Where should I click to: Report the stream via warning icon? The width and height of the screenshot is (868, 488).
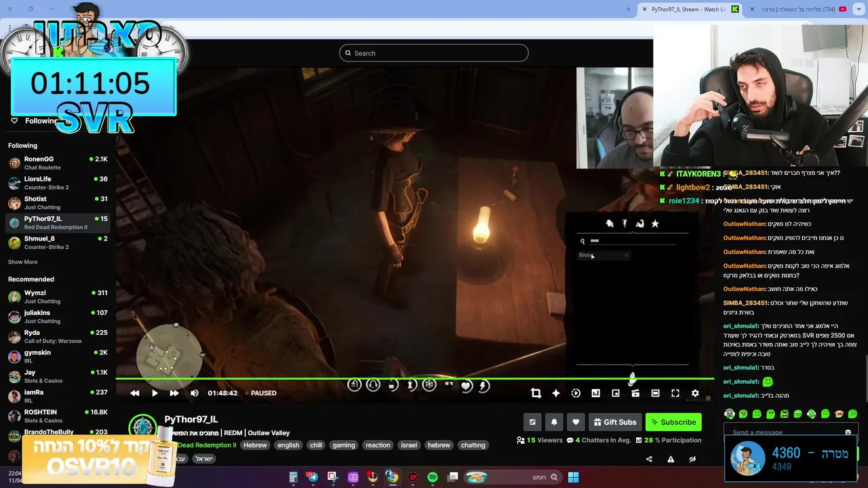(671, 459)
